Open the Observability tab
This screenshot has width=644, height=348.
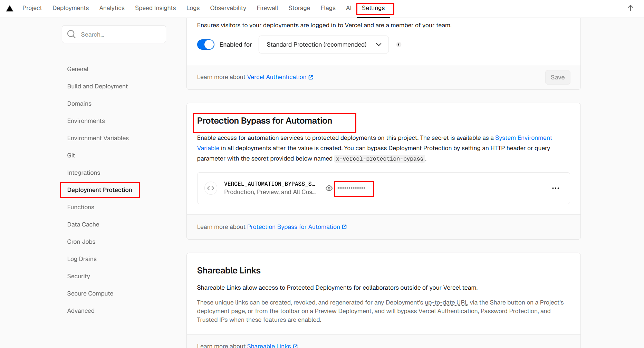tap(228, 8)
